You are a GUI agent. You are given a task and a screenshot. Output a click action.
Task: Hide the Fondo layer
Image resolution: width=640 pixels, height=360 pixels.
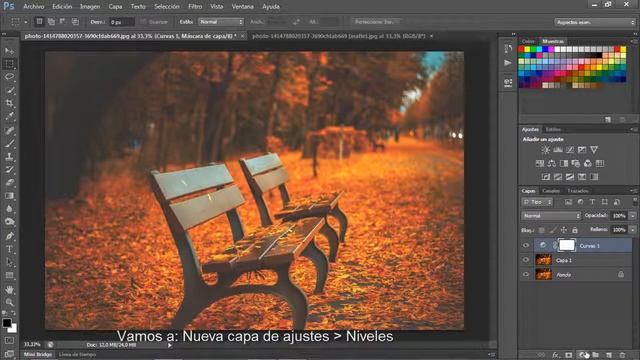point(526,275)
